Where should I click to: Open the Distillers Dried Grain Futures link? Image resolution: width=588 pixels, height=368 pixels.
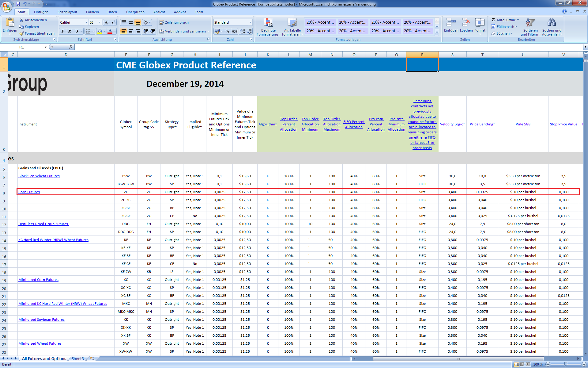pyautogui.click(x=43, y=224)
